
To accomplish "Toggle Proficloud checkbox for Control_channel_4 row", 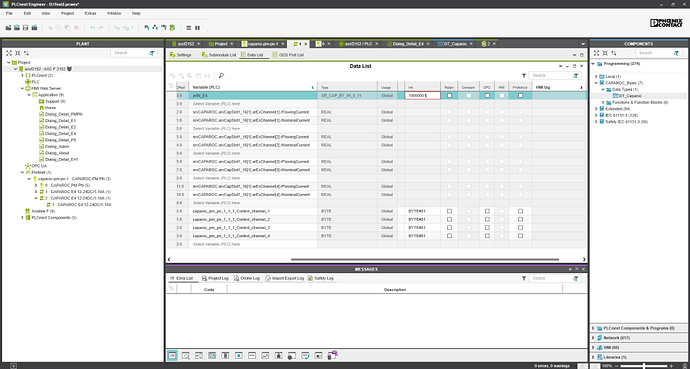I will point(521,236).
